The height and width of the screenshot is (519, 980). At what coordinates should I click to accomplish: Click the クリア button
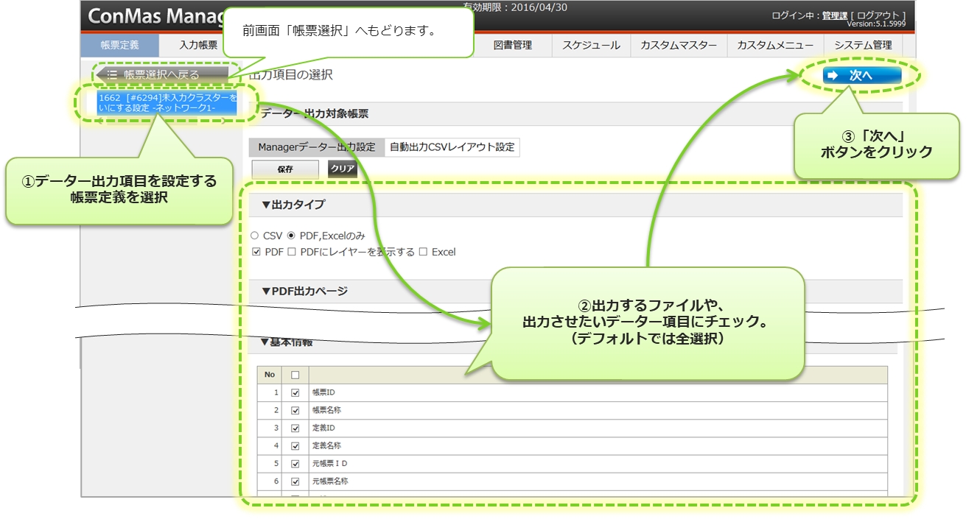(x=343, y=169)
